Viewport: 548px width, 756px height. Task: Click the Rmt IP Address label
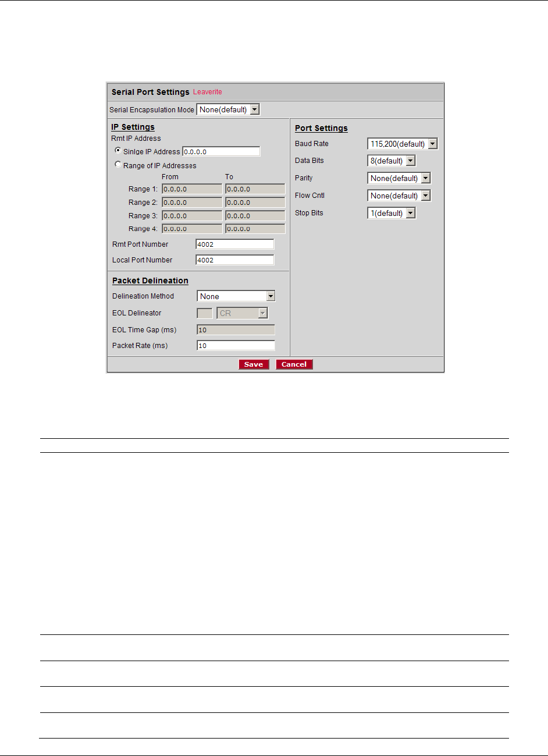[136, 139]
